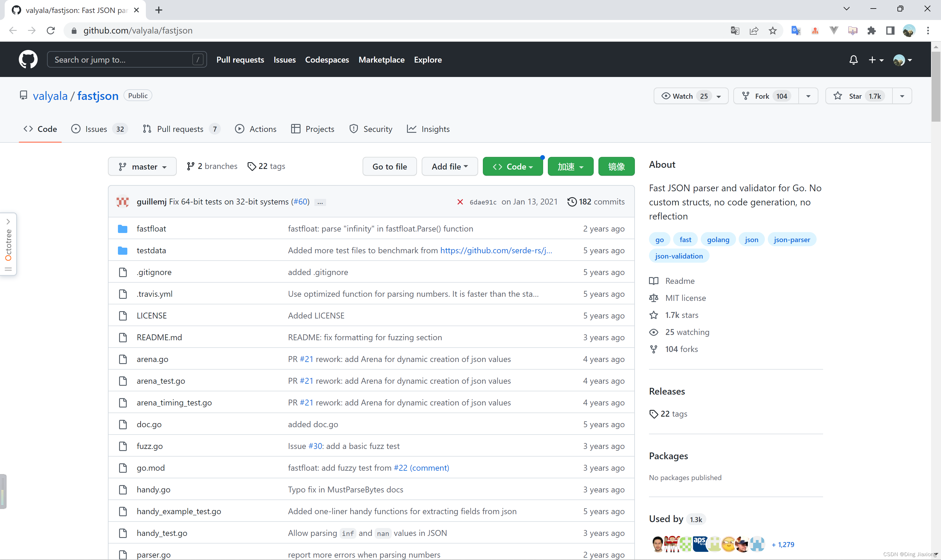Open the 22 tags link beside branches
Screen dimensions: 941x560
pos(266,166)
